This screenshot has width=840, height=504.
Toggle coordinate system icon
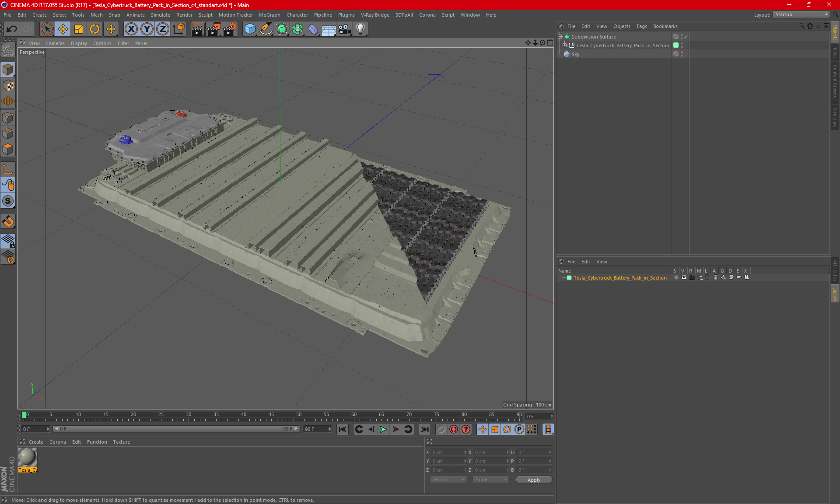coord(178,29)
